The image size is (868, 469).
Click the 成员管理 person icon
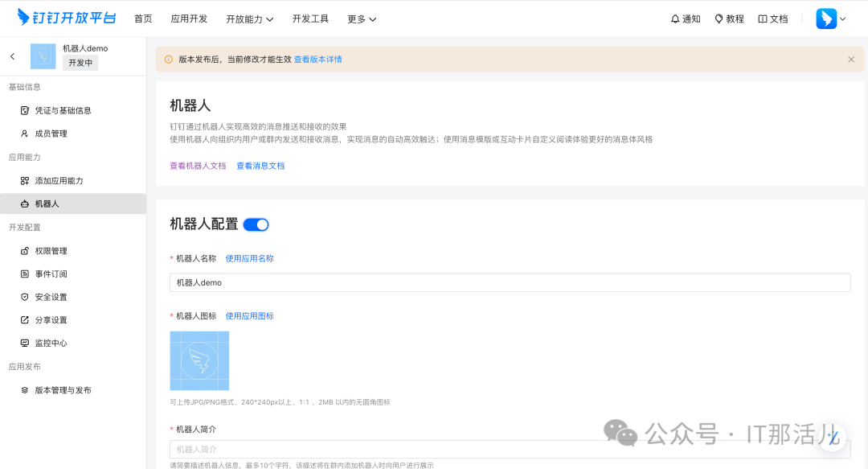(x=24, y=134)
